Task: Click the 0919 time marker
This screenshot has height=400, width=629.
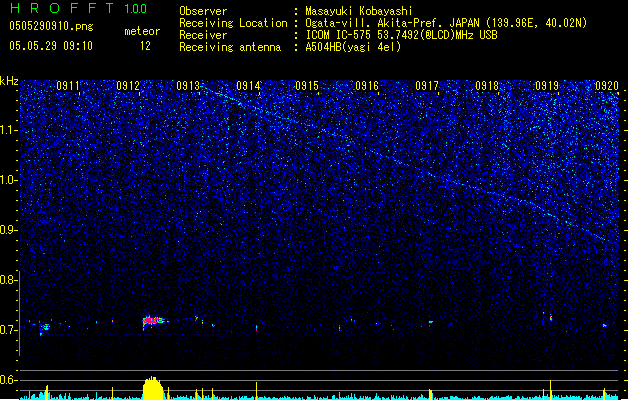Action: click(547, 86)
